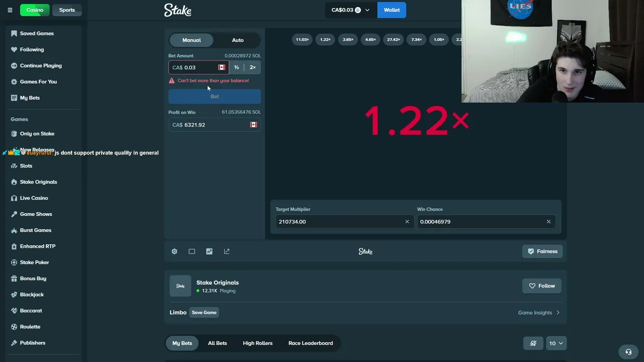Open the Race Leaderboard tab

(x=310, y=343)
